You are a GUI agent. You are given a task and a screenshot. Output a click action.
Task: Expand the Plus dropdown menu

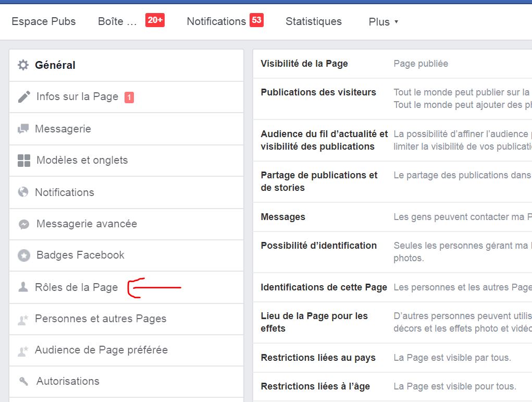click(x=383, y=22)
